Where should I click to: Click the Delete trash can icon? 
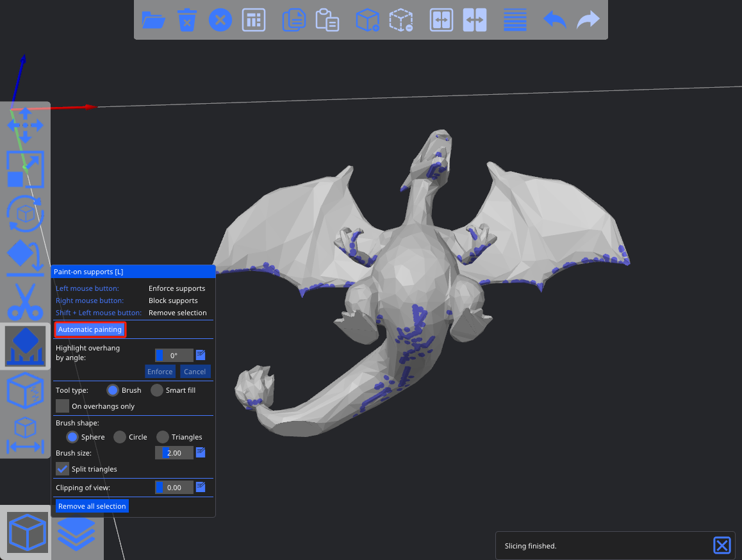point(186,20)
